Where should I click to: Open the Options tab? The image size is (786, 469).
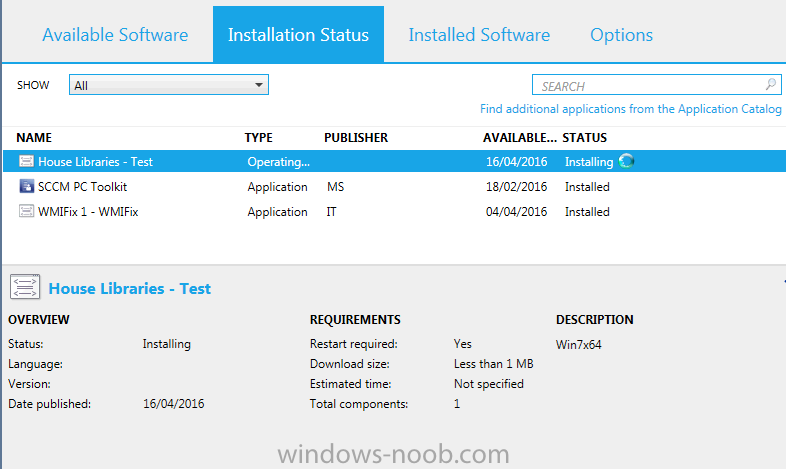(621, 35)
